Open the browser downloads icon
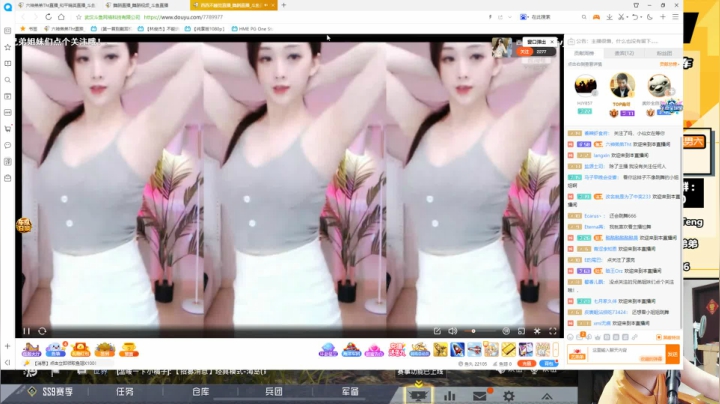This screenshot has width=720, height=404. [609, 17]
